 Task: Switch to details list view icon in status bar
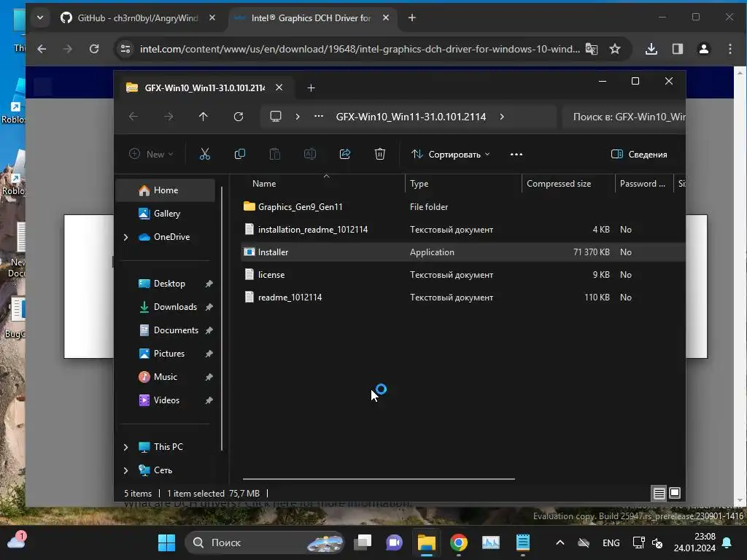(659, 494)
